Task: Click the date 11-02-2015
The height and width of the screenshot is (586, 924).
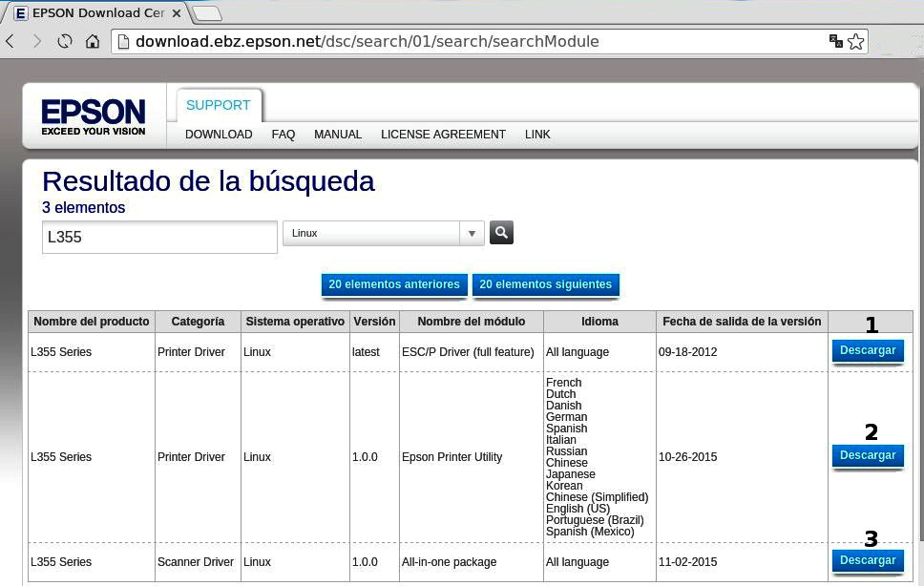Action: coord(687,562)
